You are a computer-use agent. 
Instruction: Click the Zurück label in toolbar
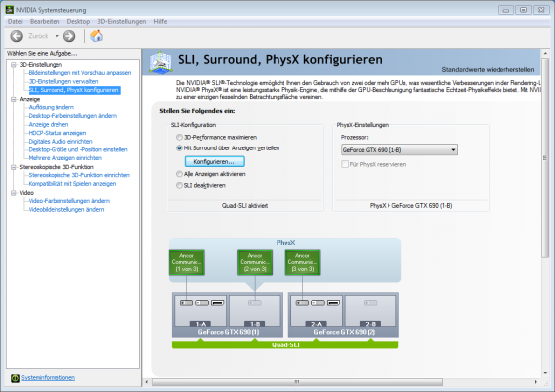click(x=38, y=36)
